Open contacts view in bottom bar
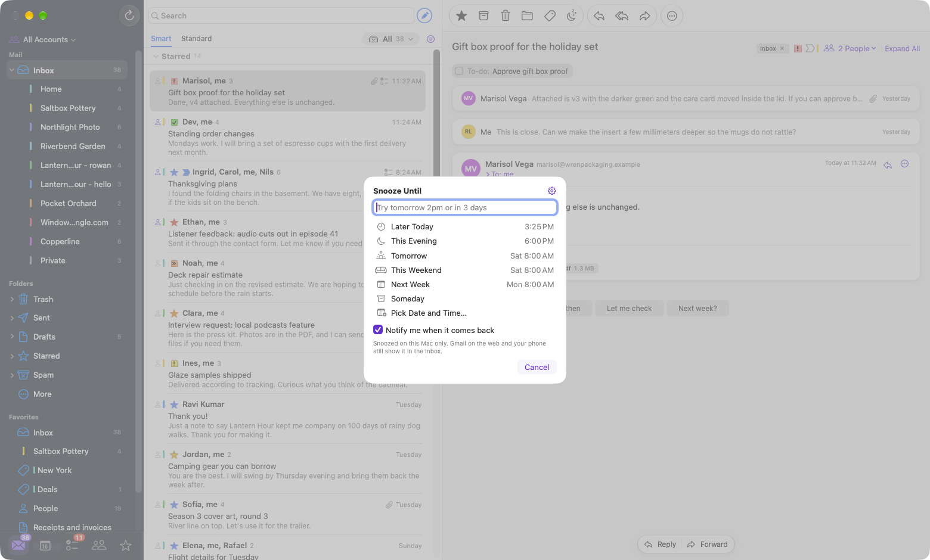Screen dimensions: 930x560 tap(99, 545)
